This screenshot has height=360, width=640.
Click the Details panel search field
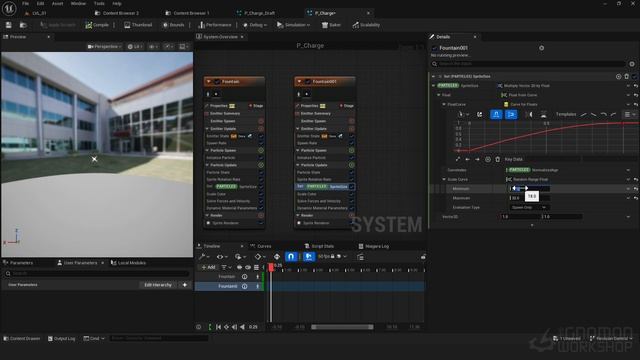point(528,64)
